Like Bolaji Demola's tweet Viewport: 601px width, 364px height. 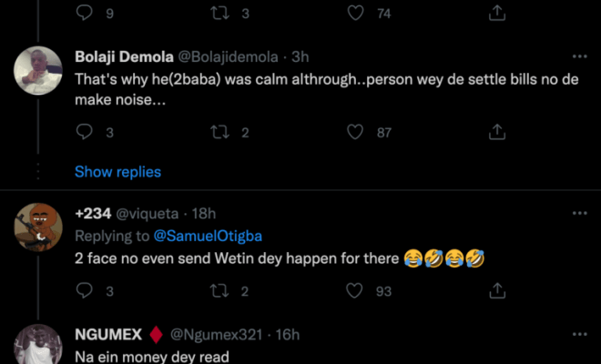356,133
